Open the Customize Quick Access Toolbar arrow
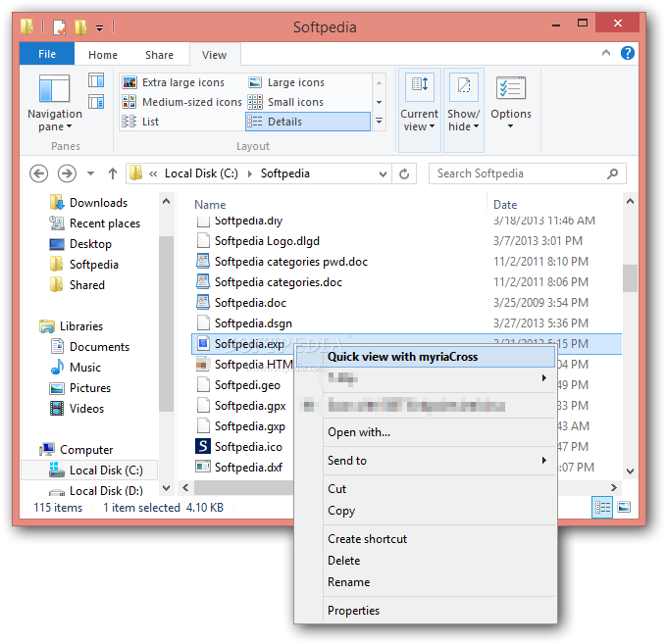The width and height of the screenshot is (666, 644). (99, 28)
